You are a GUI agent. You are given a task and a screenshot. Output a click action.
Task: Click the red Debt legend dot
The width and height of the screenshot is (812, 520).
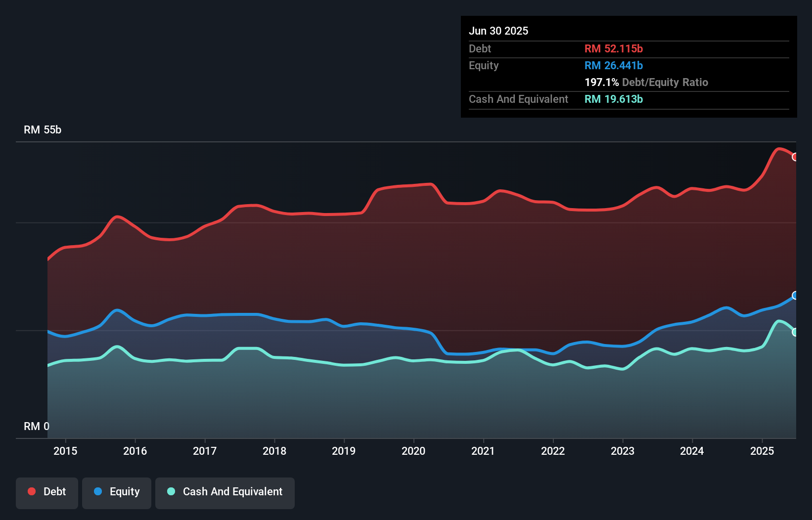pyautogui.click(x=31, y=491)
